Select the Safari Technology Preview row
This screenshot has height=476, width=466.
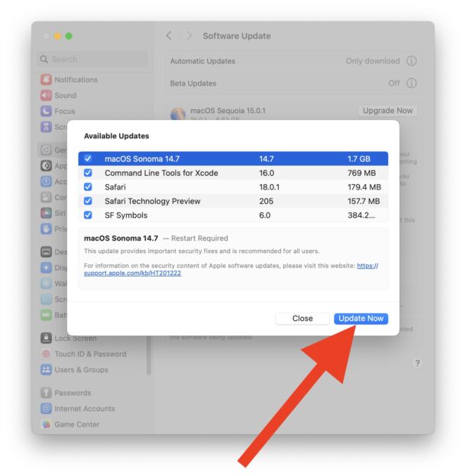click(233, 201)
